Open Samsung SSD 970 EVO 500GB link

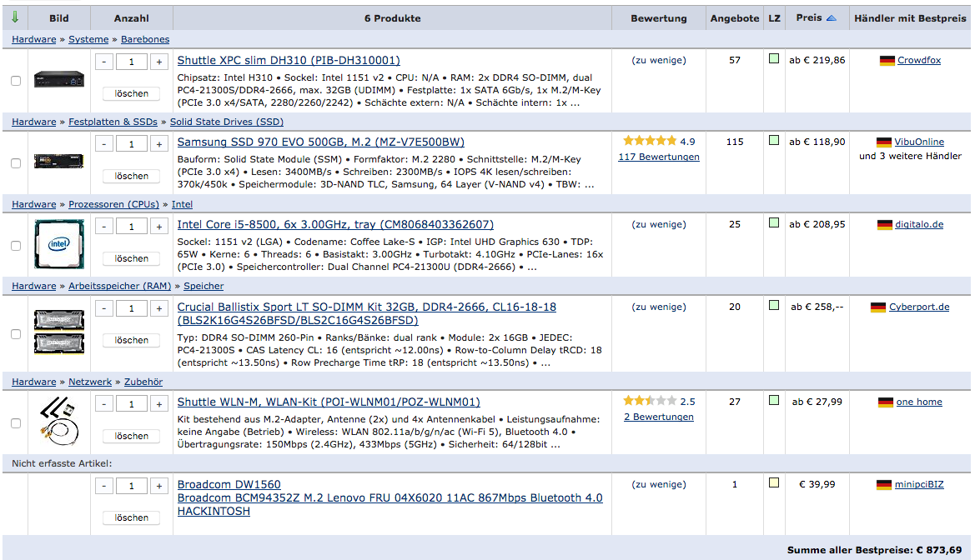tap(321, 142)
